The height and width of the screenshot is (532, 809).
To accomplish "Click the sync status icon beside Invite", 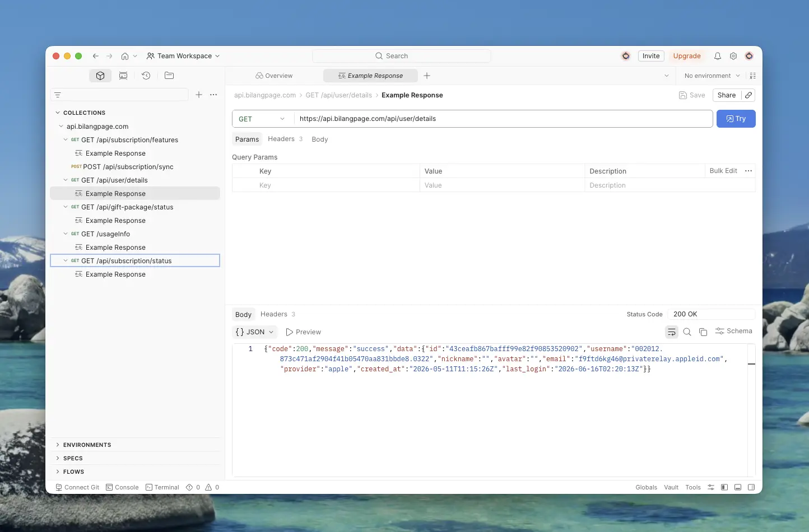I will pos(626,56).
